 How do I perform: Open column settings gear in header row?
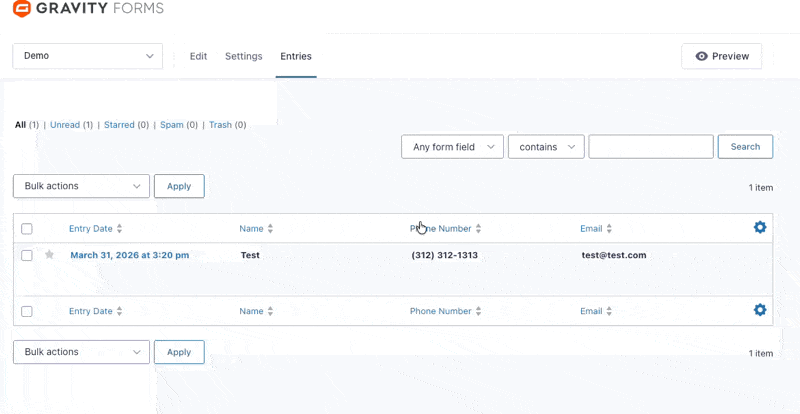(760, 227)
